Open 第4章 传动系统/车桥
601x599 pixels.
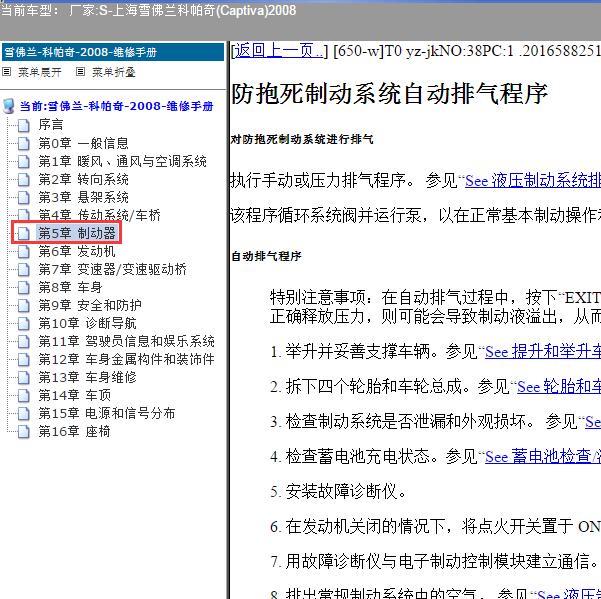pyautogui.click(x=99, y=215)
